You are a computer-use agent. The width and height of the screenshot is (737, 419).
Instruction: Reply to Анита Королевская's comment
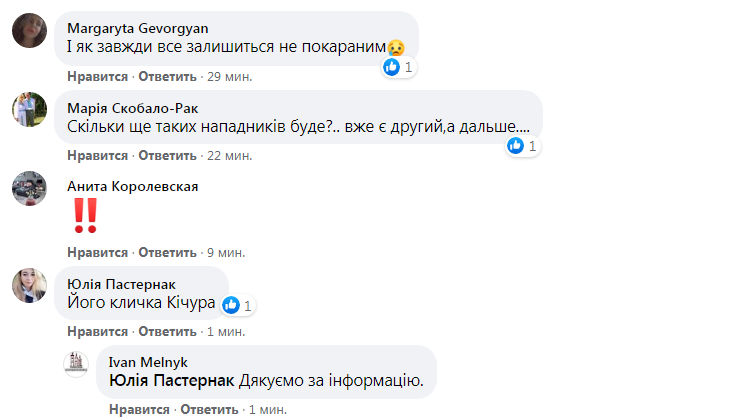tap(166, 251)
